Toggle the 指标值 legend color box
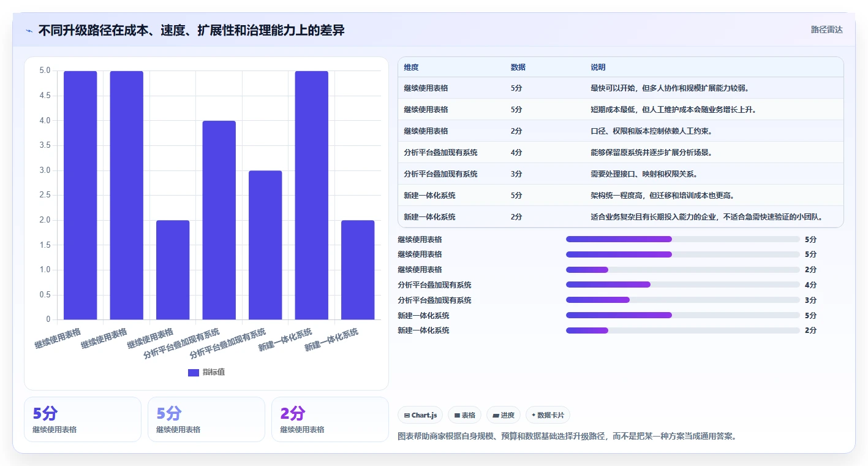This screenshot has height=466, width=868. pyautogui.click(x=194, y=372)
